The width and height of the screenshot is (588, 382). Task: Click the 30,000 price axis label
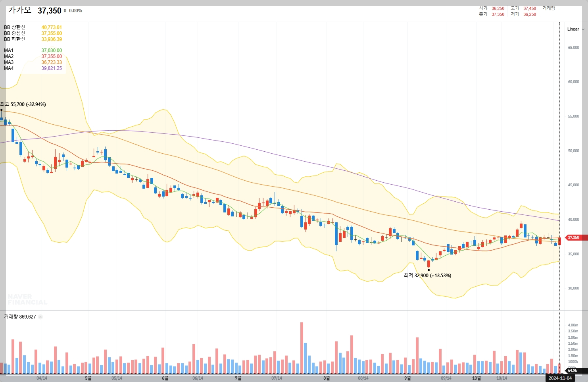tap(574, 288)
